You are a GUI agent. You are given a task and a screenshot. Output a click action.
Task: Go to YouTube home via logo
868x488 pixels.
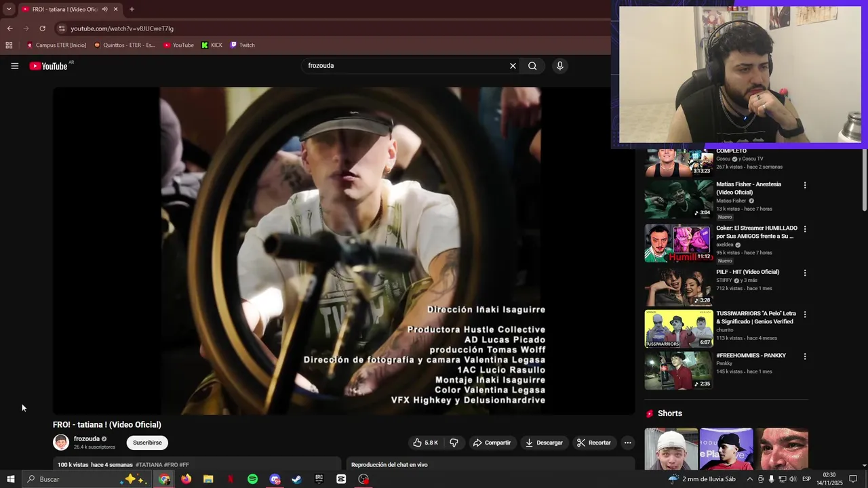[x=48, y=66]
